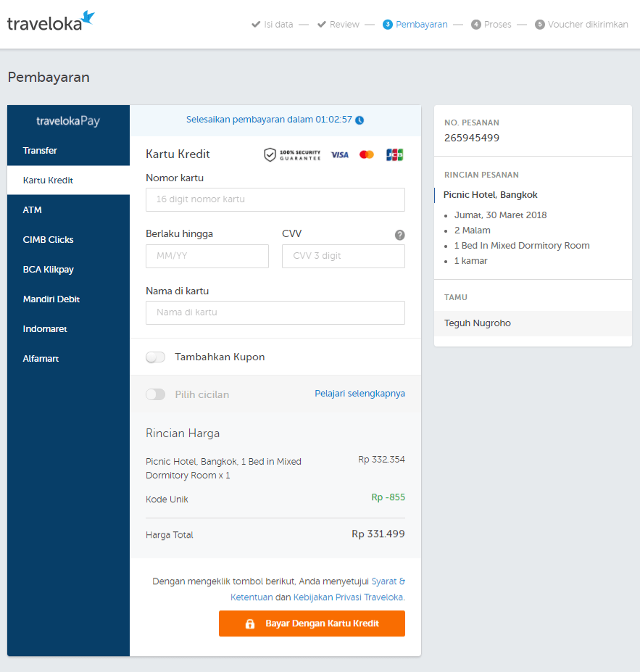Click the Berlaku hingga MM/YY field
The width and height of the screenshot is (640, 672).
pos(207,256)
